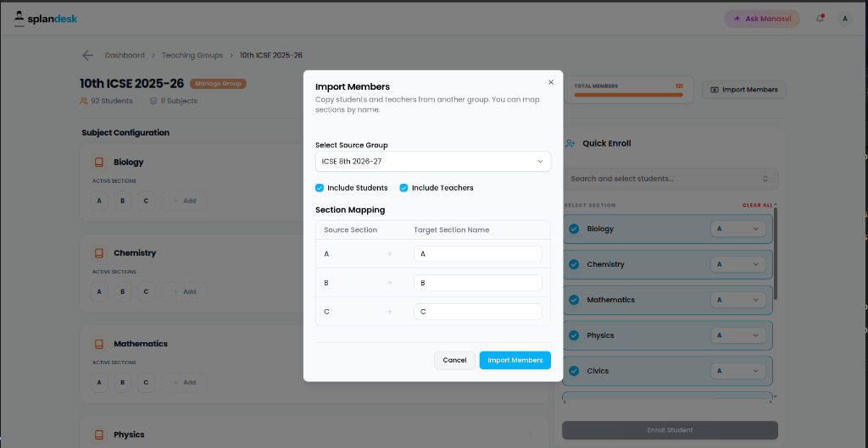Click the splandesk logo
The image size is (868, 448).
46,19
